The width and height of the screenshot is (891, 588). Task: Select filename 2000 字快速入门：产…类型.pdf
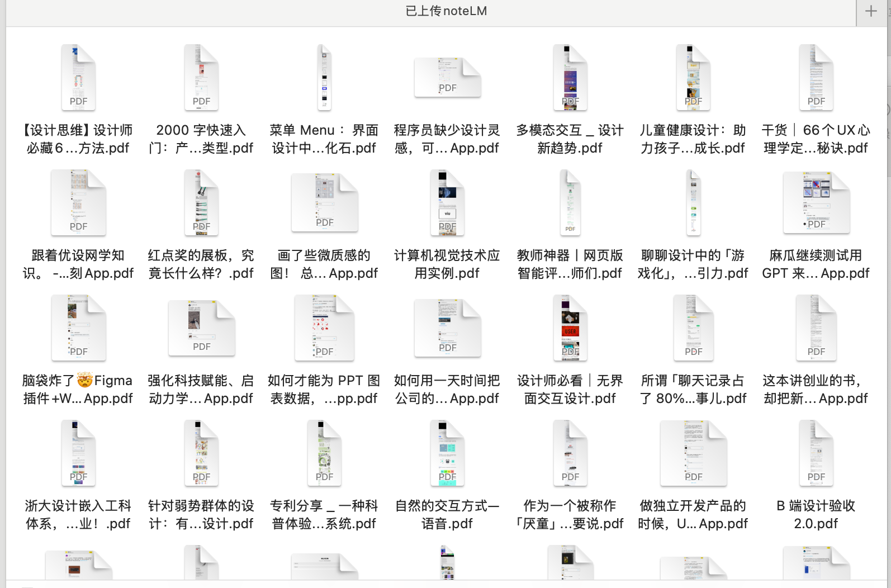[x=201, y=139]
